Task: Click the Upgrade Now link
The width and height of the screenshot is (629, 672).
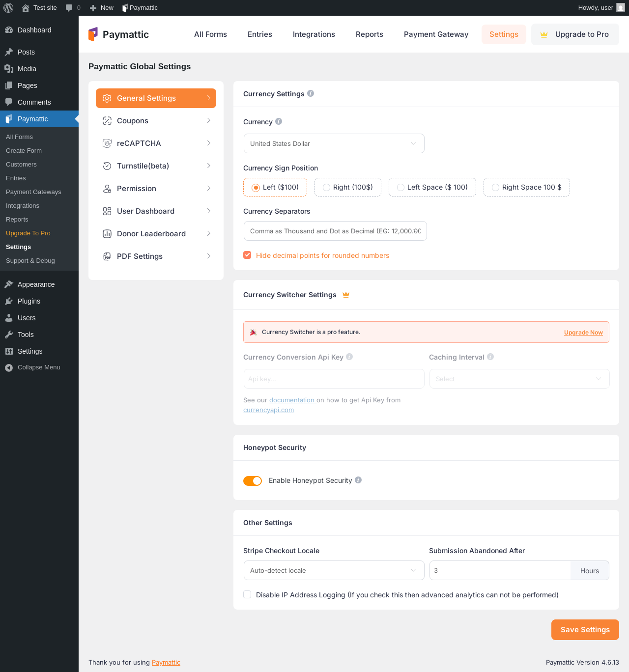Action: 583,333
